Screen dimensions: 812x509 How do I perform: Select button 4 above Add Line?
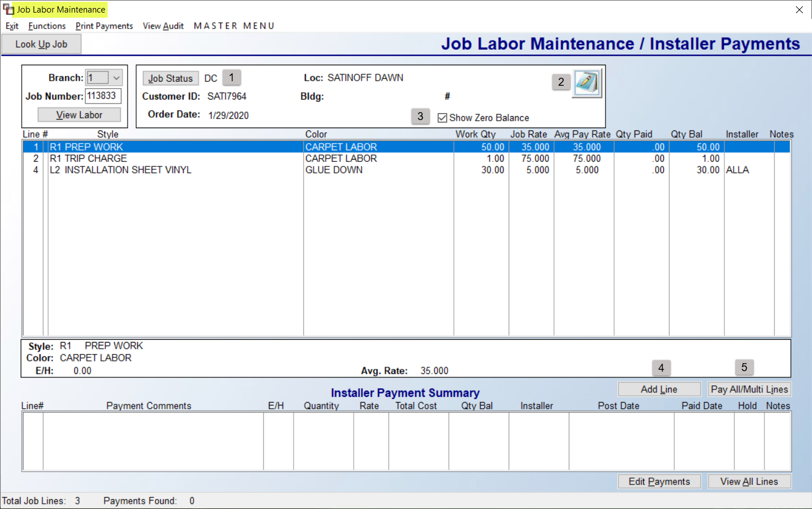pyautogui.click(x=661, y=368)
